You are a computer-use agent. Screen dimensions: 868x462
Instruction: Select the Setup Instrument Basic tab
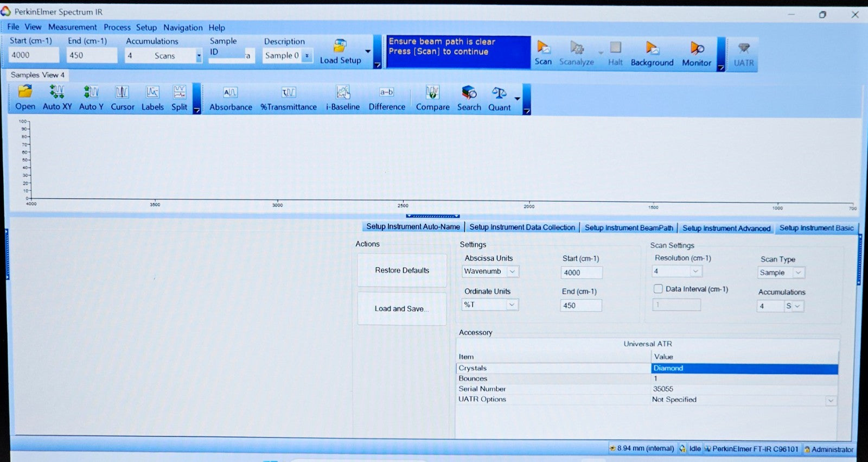tap(816, 228)
